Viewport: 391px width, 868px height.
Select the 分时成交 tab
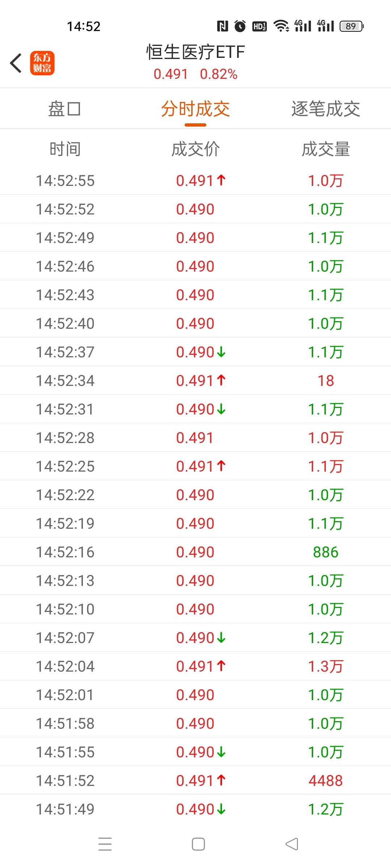tap(195, 109)
